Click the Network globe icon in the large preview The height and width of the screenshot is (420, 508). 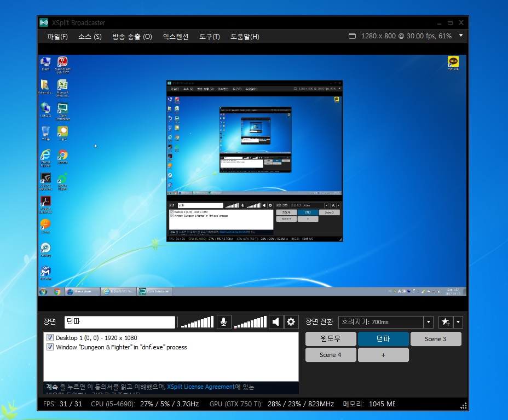click(x=45, y=110)
